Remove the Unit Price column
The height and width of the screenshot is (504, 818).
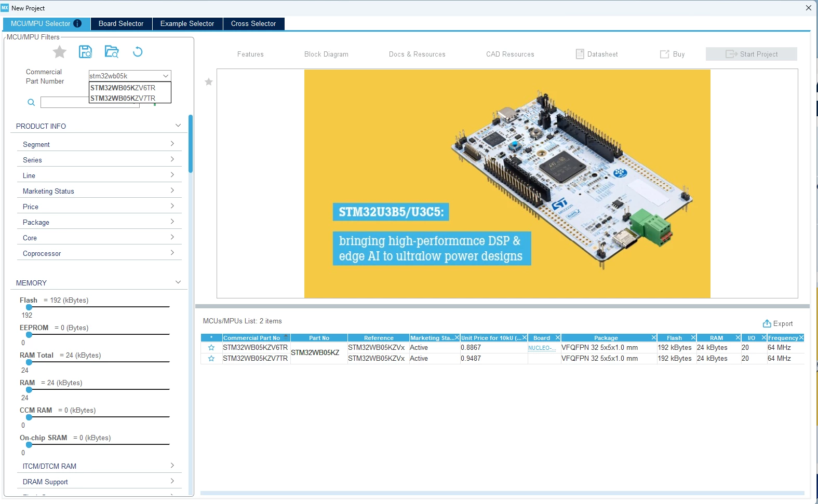[525, 337]
